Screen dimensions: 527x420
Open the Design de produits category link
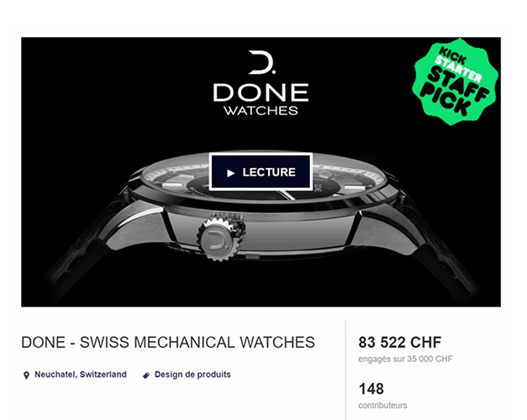(x=192, y=375)
